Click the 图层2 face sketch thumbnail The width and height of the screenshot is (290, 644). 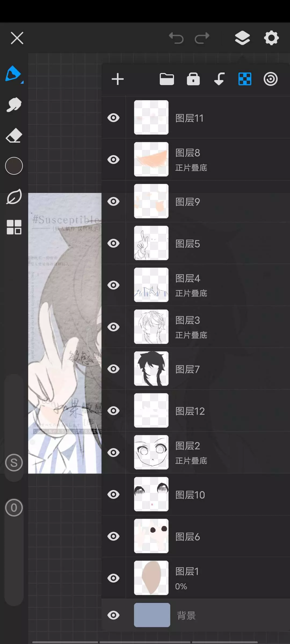click(x=151, y=452)
